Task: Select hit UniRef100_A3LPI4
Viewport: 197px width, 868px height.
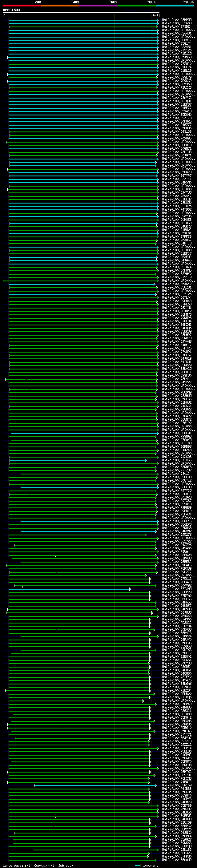Action: [x=176, y=748]
